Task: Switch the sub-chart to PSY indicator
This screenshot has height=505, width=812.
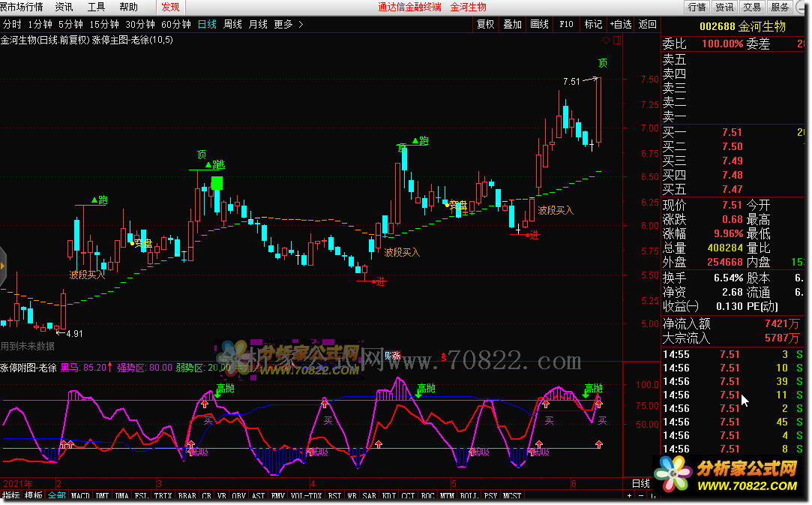Action: pyautogui.click(x=490, y=496)
